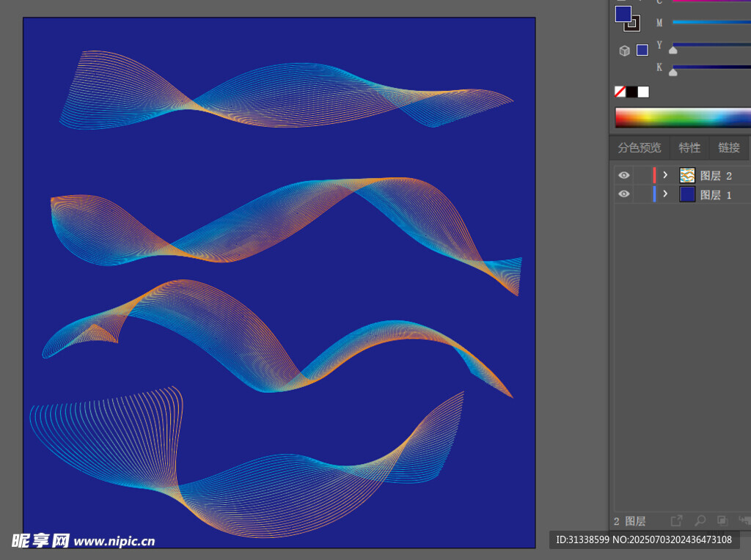This screenshot has width=751, height=560.
Task: Click the None (red slash) swatch
Action: coord(620,92)
